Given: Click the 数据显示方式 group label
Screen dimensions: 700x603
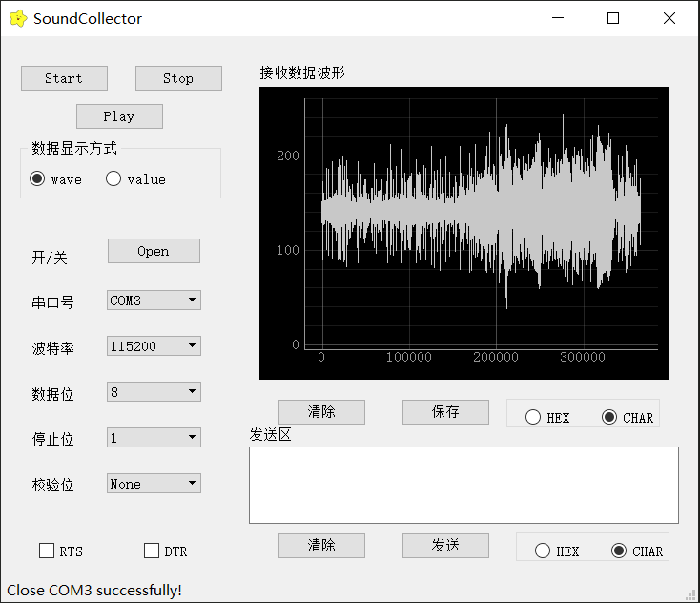Looking at the screenshot, I should click(x=74, y=148).
